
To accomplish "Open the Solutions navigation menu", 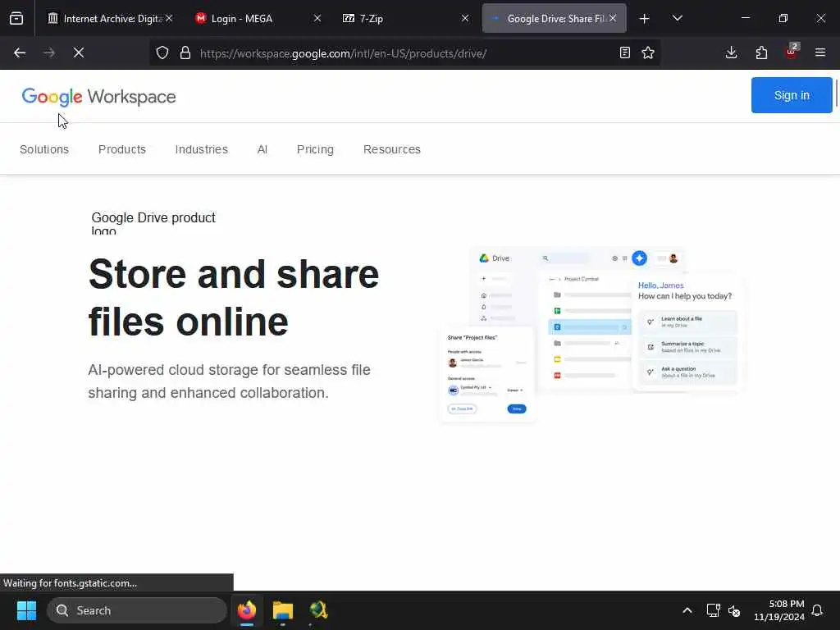I will coord(44,149).
